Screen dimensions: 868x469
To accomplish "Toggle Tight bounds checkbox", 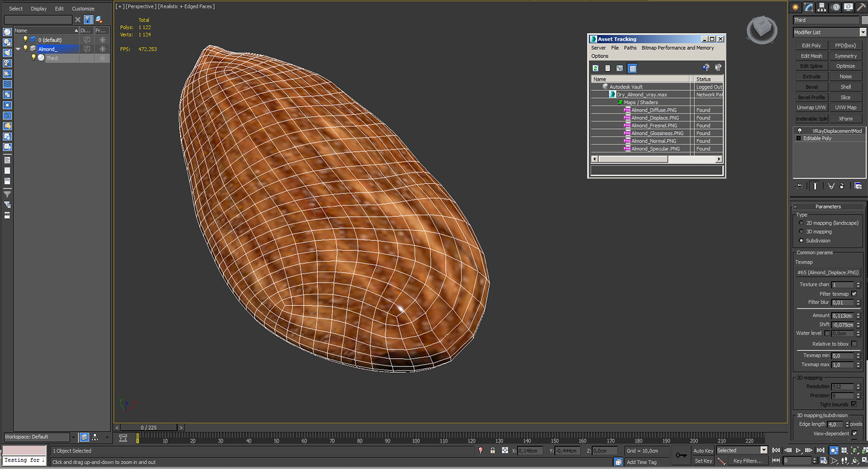I will coord(854,405).
